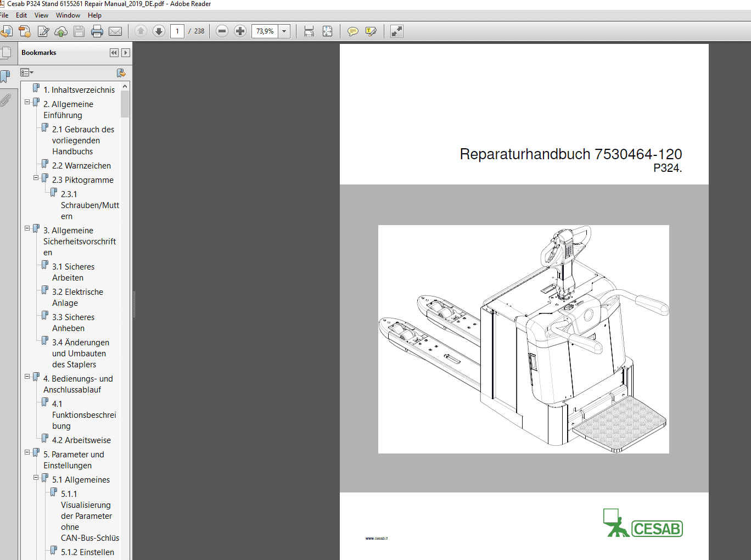Collapse the '3. Allgemeine Sicherheitsvorschriften' bookmark node
This screenshot has height=560, width=751.
pos(27,228)
